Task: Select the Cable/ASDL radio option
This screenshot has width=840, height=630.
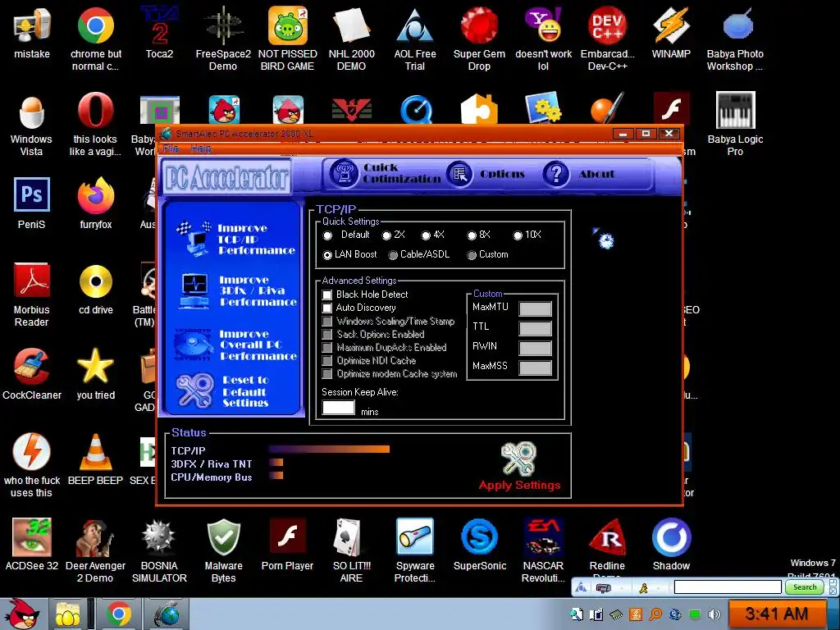Action: (393, 255)
